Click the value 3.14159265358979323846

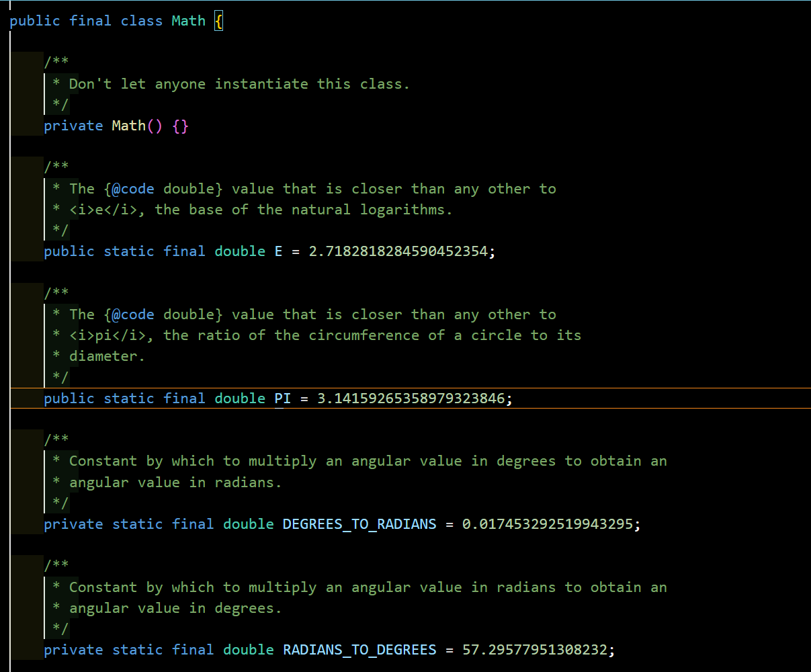tap(411, 398)
